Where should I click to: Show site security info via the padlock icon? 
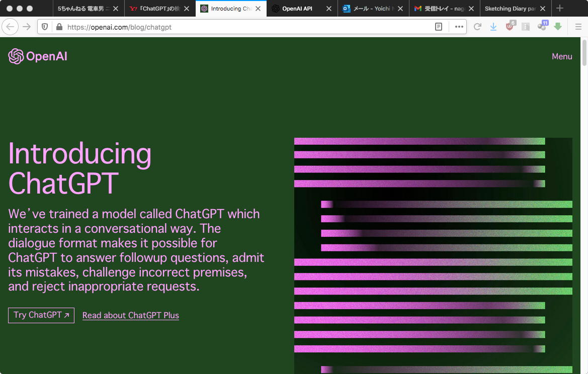pos(59,27)
